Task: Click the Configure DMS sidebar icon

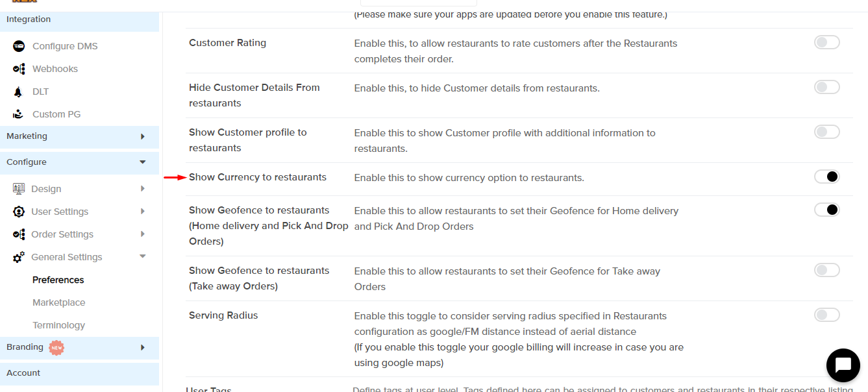Action: 19,46
